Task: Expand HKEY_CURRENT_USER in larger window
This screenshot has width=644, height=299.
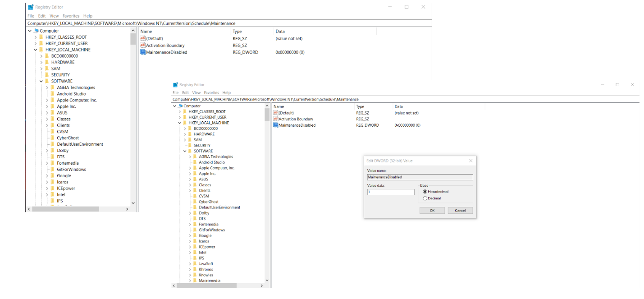Action: tap(179, 117)
